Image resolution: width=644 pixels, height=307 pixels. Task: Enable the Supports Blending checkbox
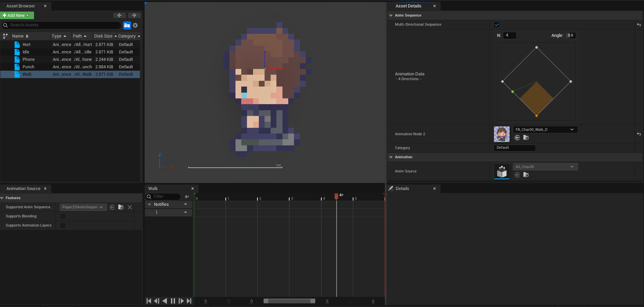pos(63,216)
